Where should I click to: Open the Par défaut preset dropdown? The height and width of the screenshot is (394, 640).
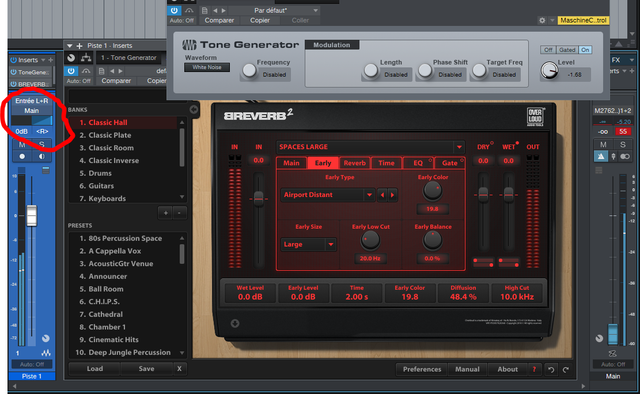pyautogui.click(x=316, y=11)
